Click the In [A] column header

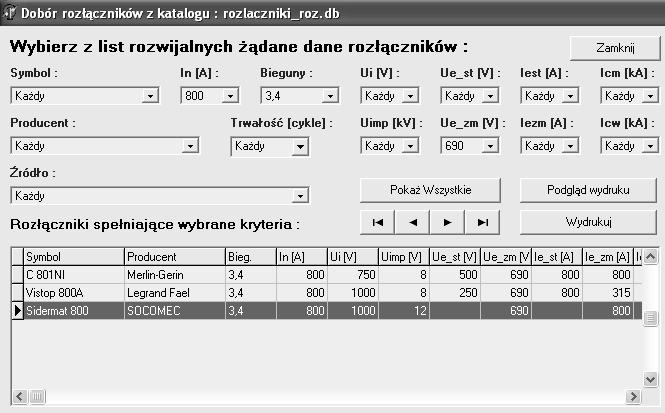click(x=302, y=257)
